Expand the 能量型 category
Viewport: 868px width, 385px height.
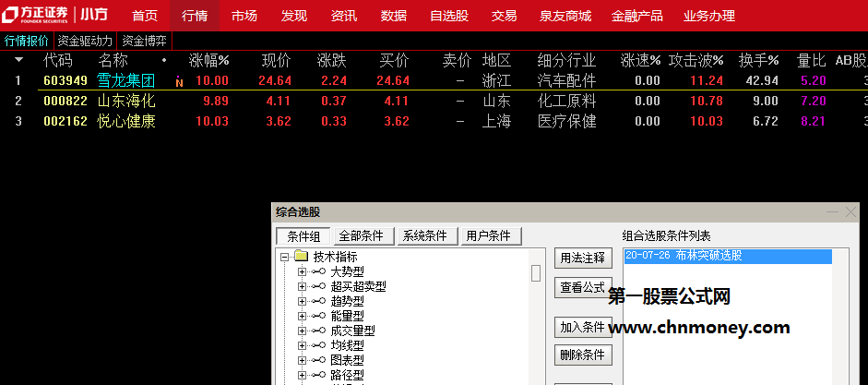tap(302, 316)
